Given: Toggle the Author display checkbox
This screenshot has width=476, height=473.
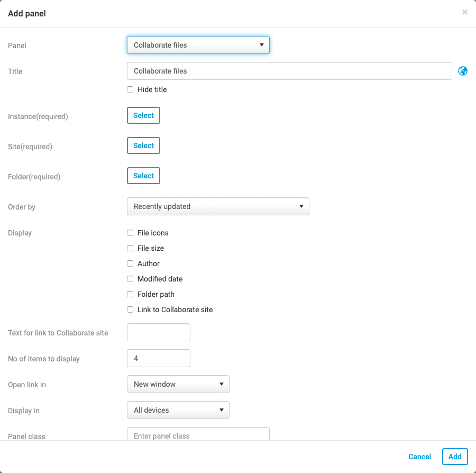Looking at the screenshot, I should point(130,263).
